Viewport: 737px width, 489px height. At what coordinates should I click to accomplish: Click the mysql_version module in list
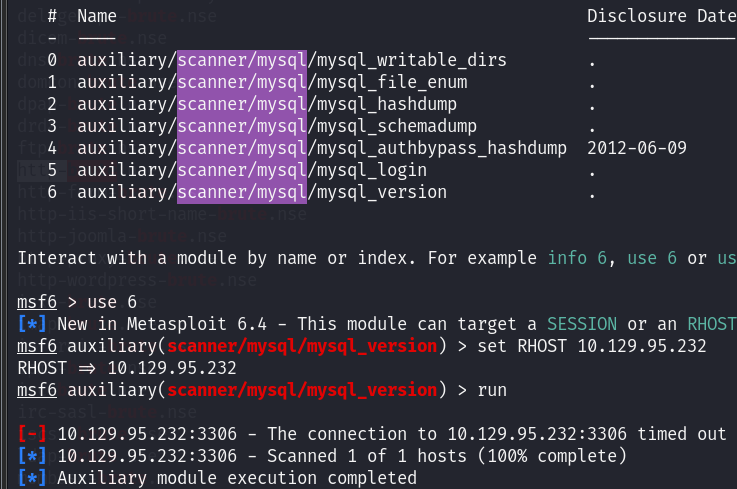[262, 192]
